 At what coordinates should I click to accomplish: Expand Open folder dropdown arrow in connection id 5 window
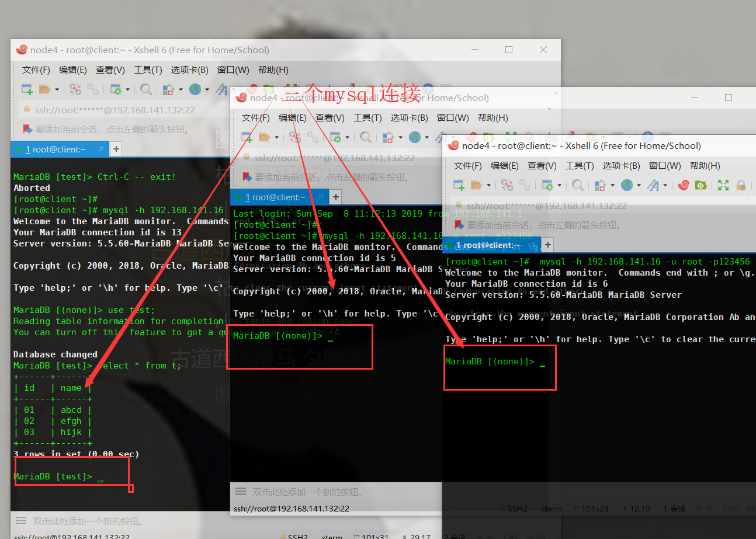[x=277, y=138]
